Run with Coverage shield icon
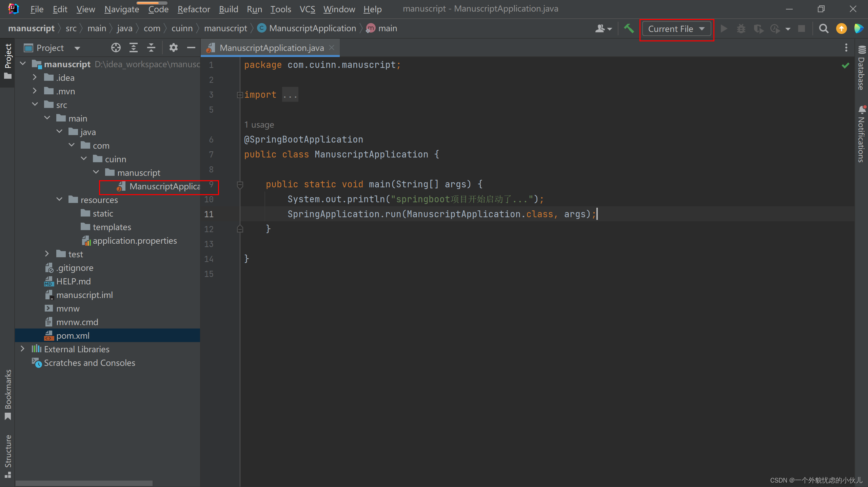 (x=758, y=29)
